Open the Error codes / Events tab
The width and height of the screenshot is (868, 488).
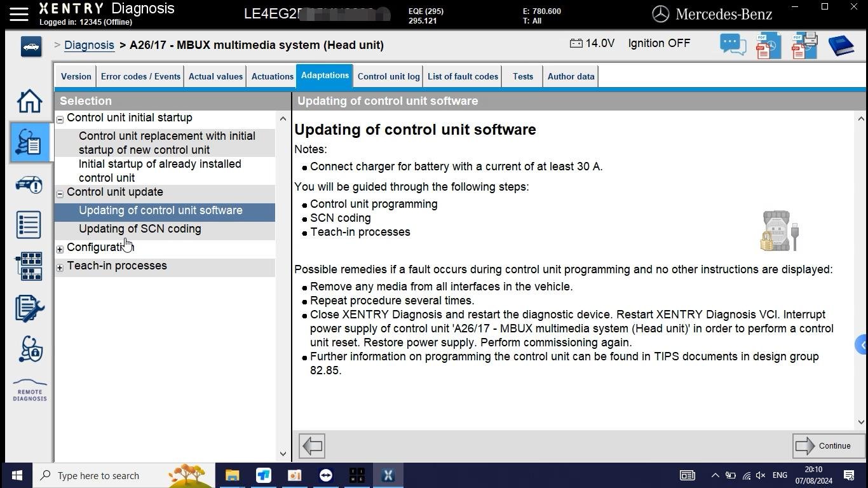coord(140,76)
